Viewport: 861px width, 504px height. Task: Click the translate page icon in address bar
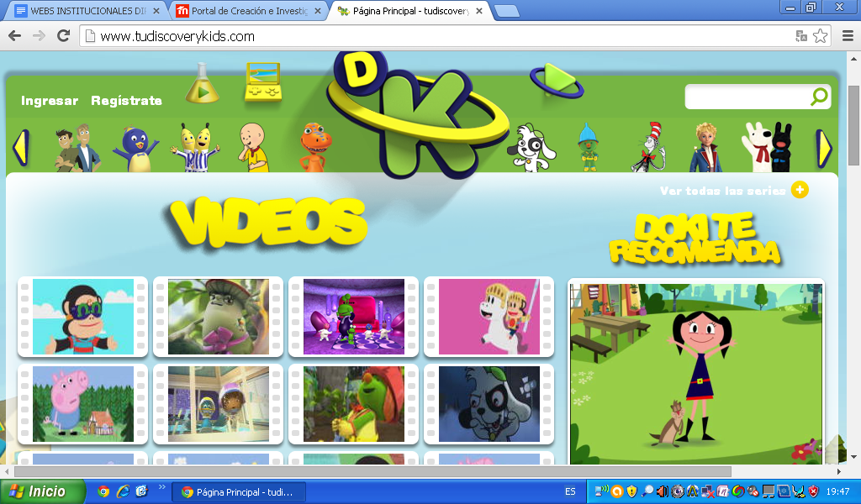pos(801,36)
